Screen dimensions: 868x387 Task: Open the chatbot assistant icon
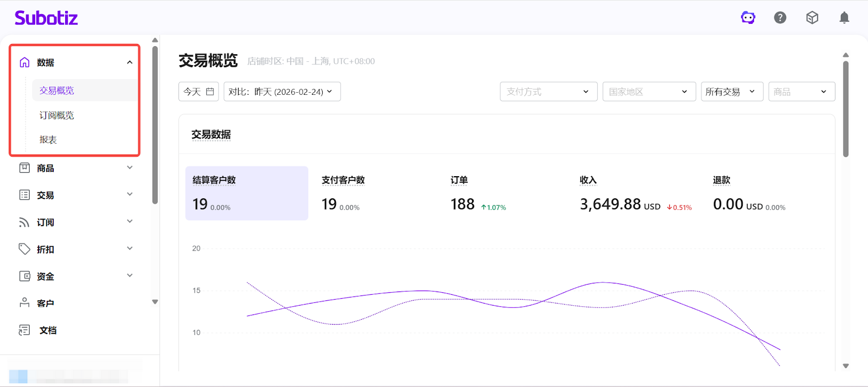748,18
